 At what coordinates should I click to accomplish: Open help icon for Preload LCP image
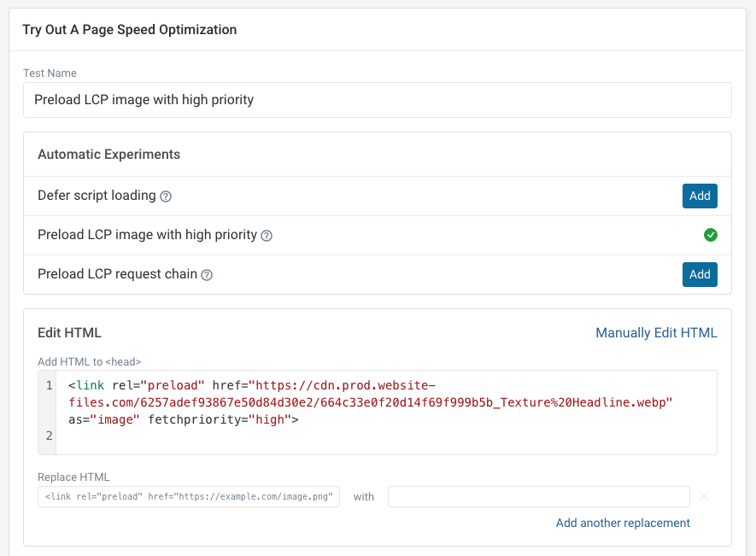(267, 236)
